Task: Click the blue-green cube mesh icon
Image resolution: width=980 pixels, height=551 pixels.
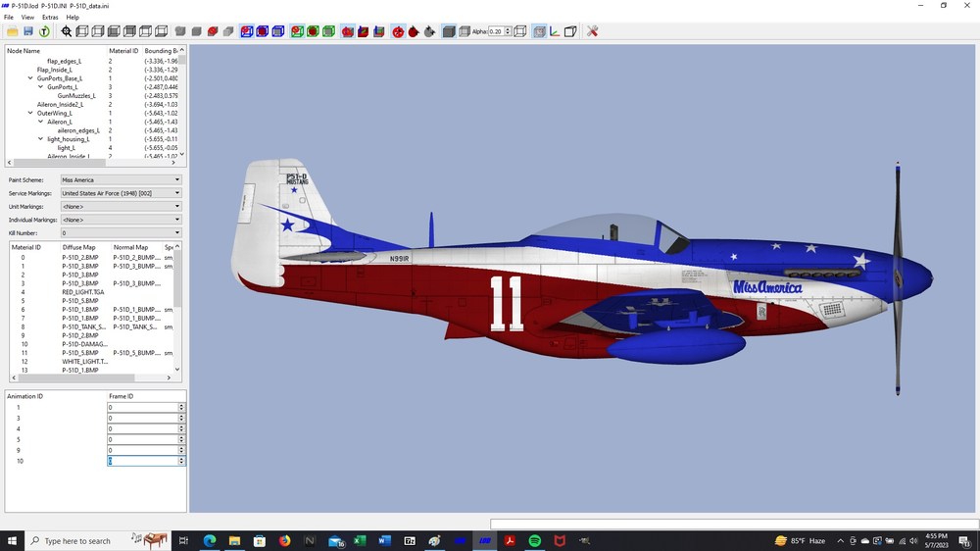Action: 378,31
